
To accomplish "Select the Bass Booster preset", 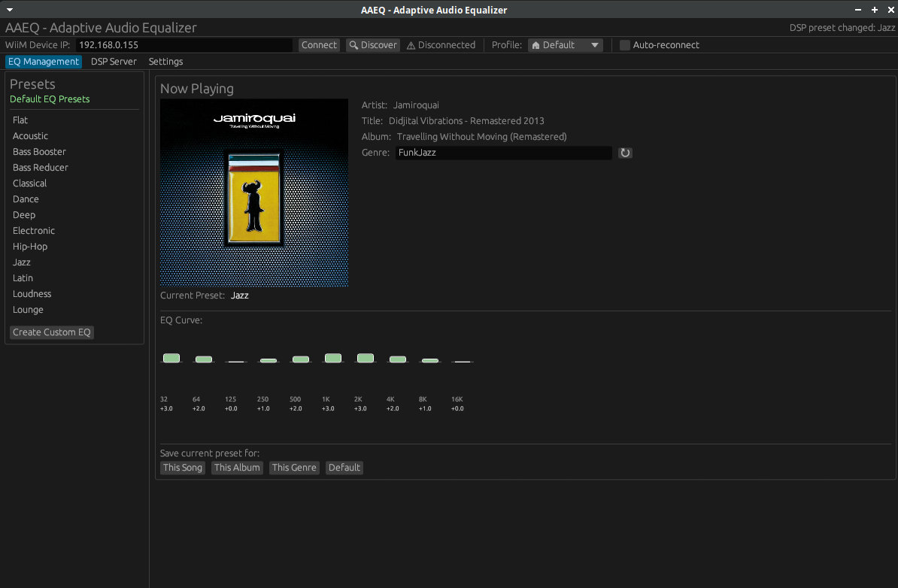I will (x=39, y=152).
